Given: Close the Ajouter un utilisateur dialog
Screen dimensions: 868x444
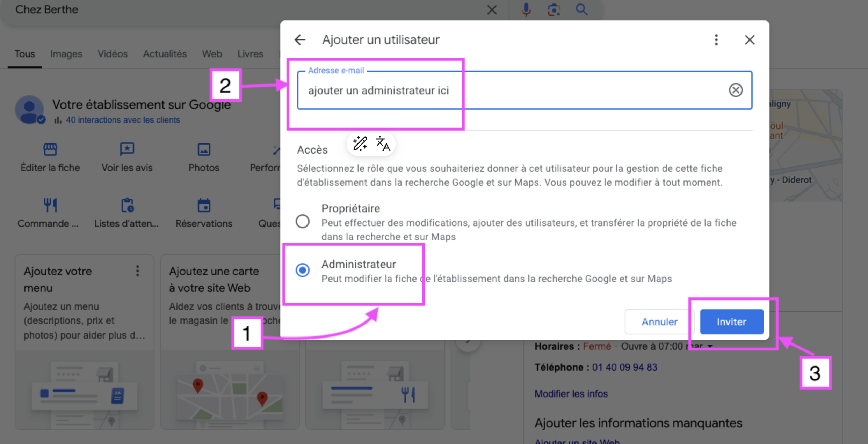Looking at the screenshot, I should click(x=750, y=40).
